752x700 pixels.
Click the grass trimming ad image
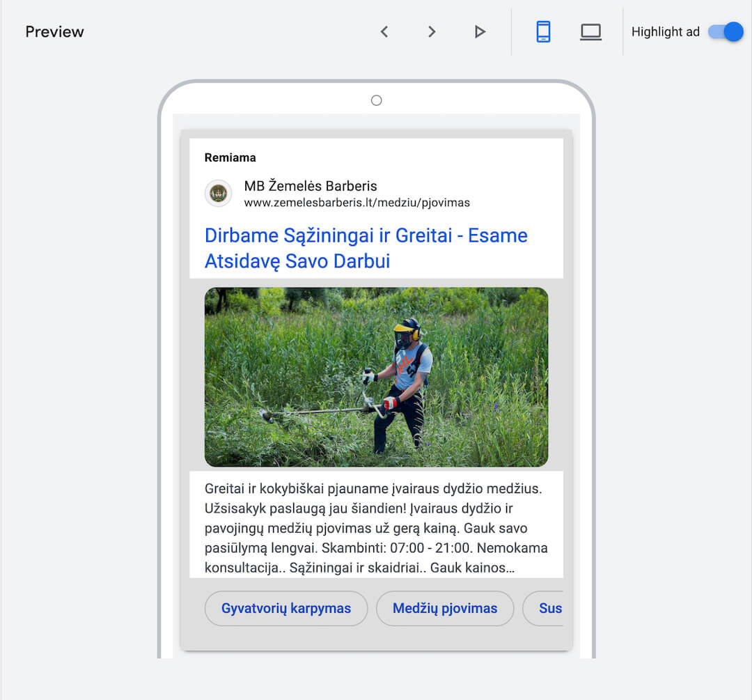pyautogui.click(x=376, y=376)
